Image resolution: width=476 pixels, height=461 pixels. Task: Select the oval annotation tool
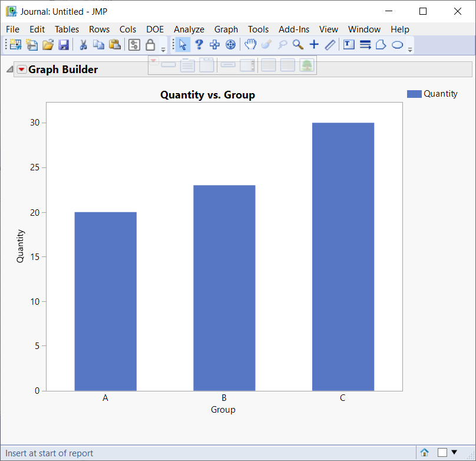(396, 44)
